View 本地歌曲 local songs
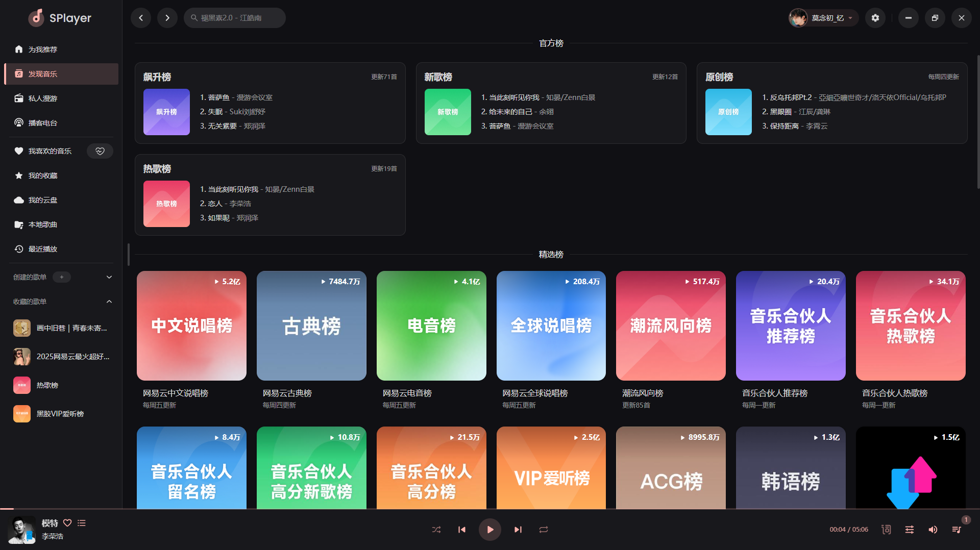Viewport: 980px width, 550px height. tap(43, 224)
